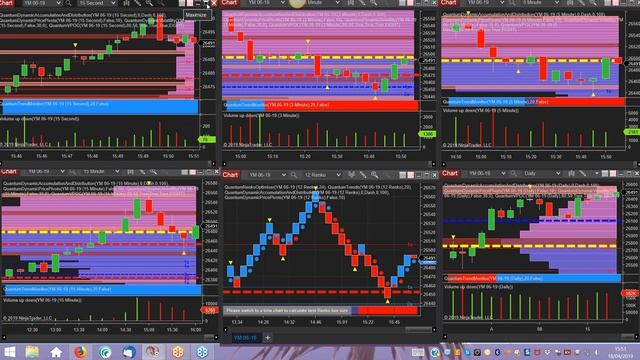640x360 pixels.
Task: Click pink interval link square in Renko chart
Action: 411,175
